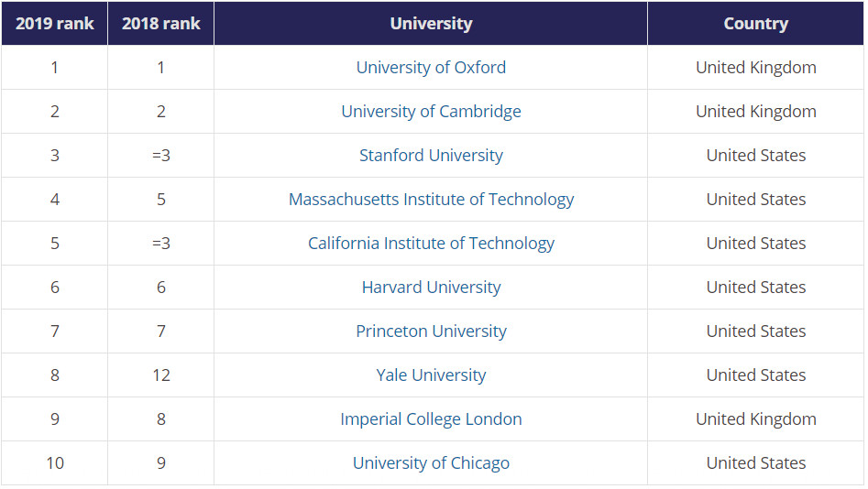Viewport: 868px width, 489px height.
Task: Go to the Harvard University page
Action: 431,288
